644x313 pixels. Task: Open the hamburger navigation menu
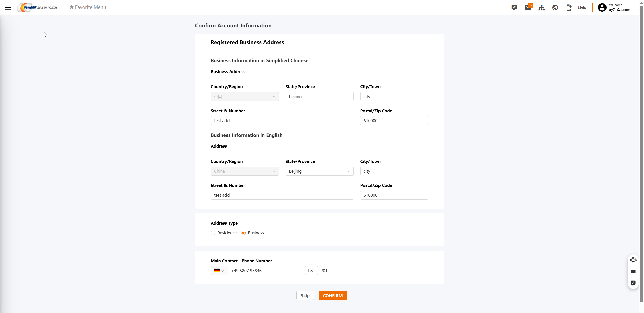(x=8, y=7)
